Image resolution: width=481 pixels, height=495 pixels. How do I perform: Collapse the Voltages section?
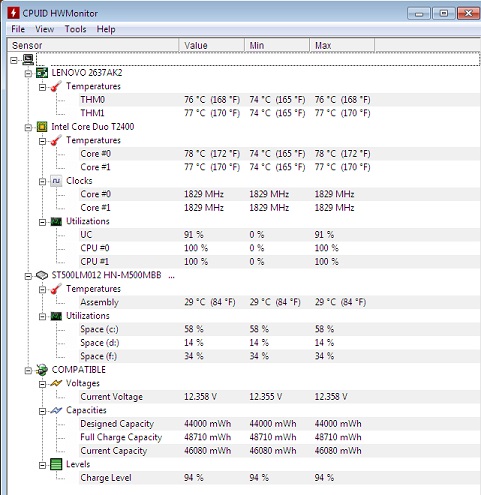pyautogui.click(x=42, y=384)
